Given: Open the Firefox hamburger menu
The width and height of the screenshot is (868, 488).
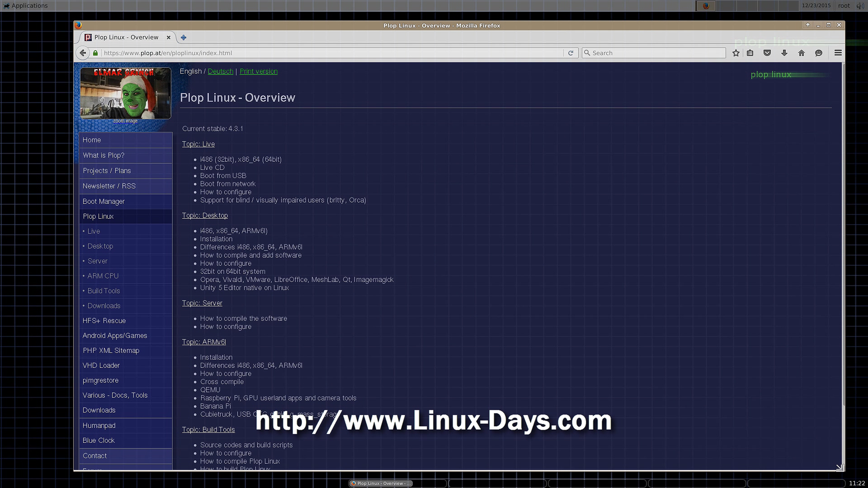Looking at the screenshot, I should [x=838, y=53].
